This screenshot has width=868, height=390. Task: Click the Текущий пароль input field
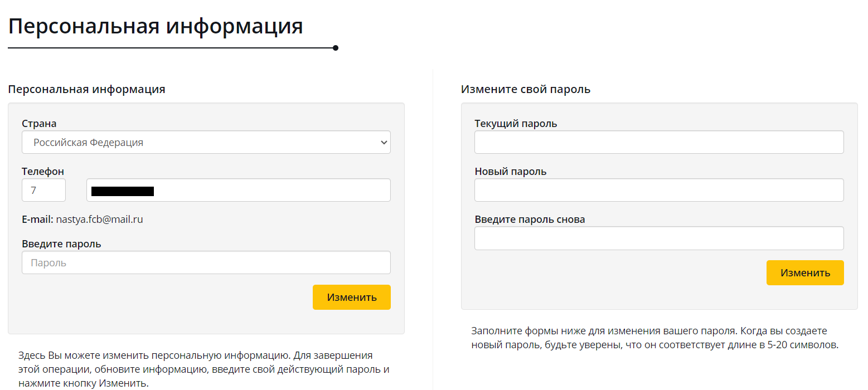tap(659, 142)
